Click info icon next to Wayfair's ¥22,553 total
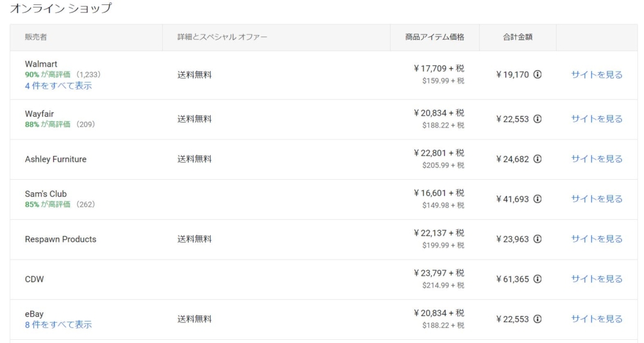 point(537,119)
